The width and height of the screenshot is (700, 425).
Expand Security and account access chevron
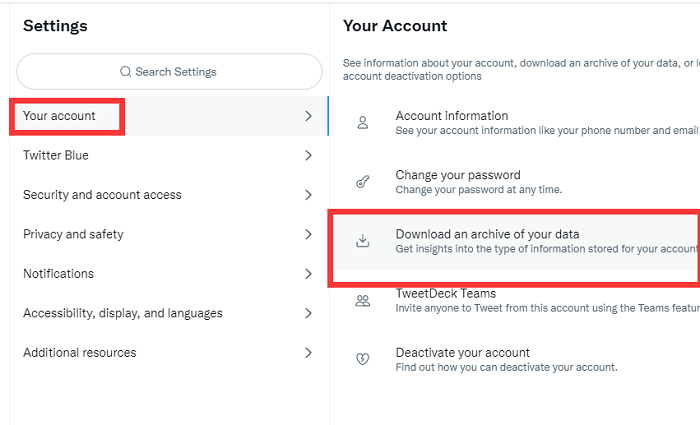pos(308,195)
